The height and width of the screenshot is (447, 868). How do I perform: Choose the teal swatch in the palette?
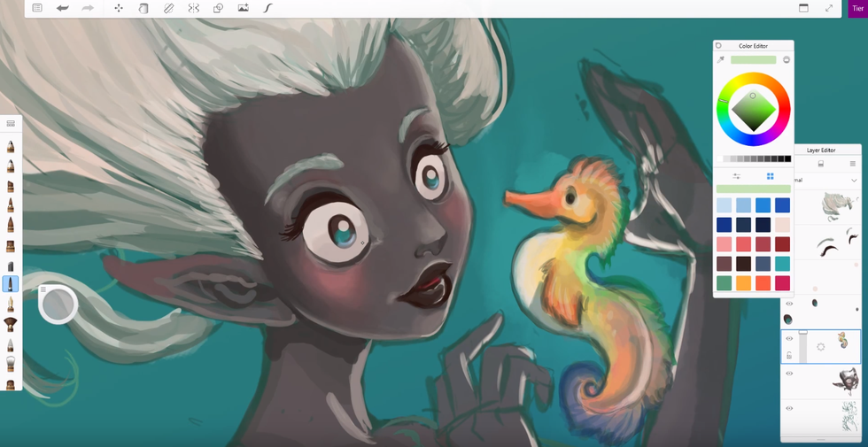(782, 264)
